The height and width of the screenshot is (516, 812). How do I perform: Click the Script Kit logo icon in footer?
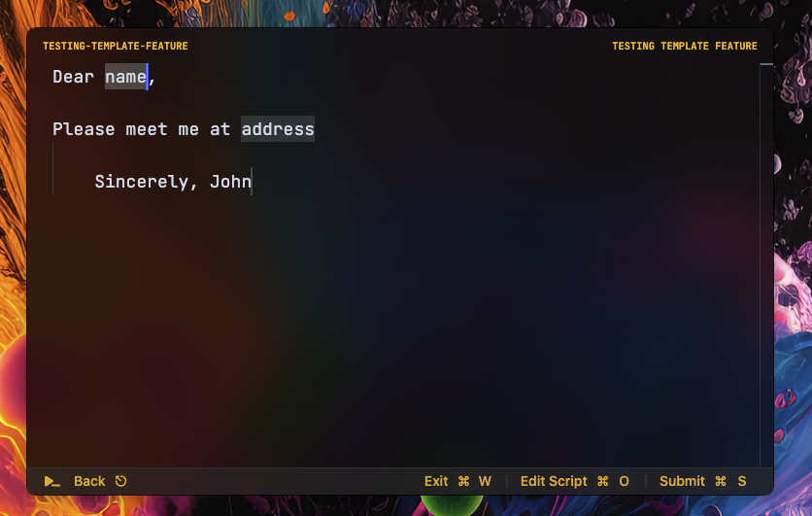click(x=52, y=482)
